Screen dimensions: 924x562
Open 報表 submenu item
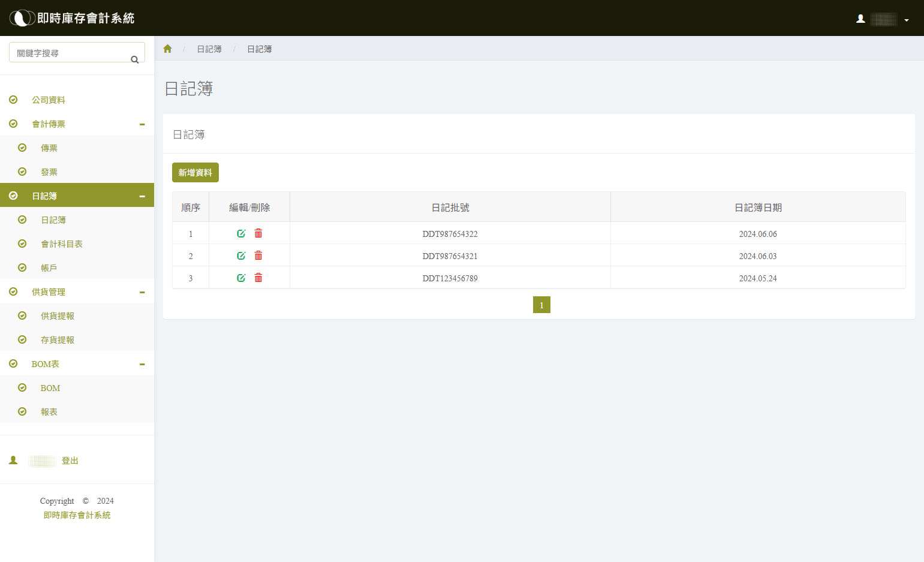49,412
